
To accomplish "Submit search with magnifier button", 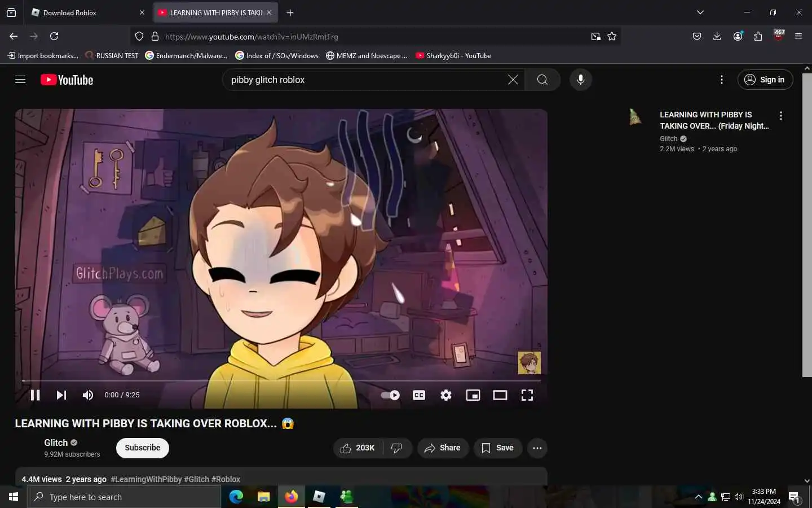I will (542, 80).
